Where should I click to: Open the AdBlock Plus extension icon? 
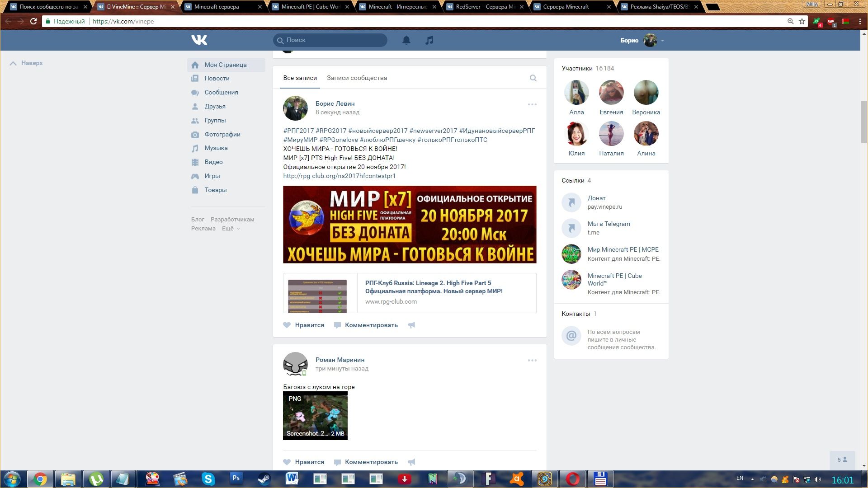pyautogui.click(x=831, y=22)
